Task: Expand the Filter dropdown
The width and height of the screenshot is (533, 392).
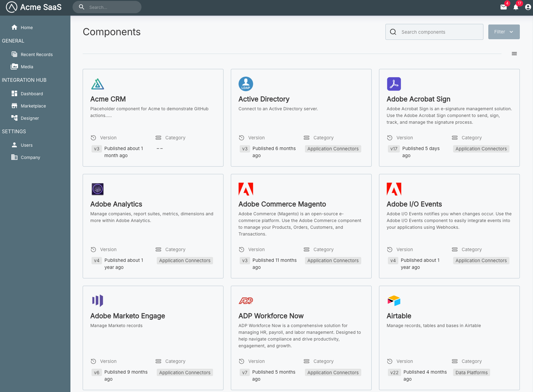Action: pos(504,32)
